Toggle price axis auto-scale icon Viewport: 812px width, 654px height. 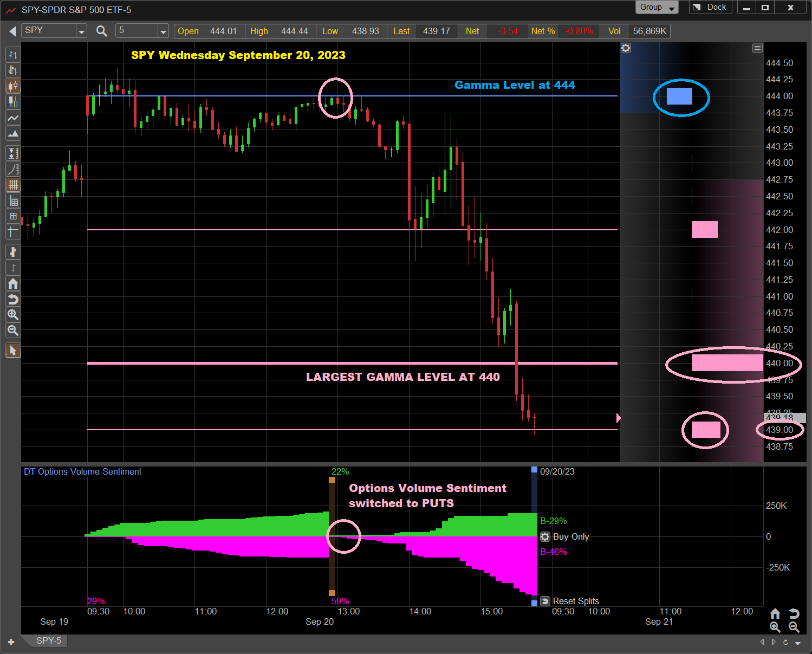pos(13,153)
